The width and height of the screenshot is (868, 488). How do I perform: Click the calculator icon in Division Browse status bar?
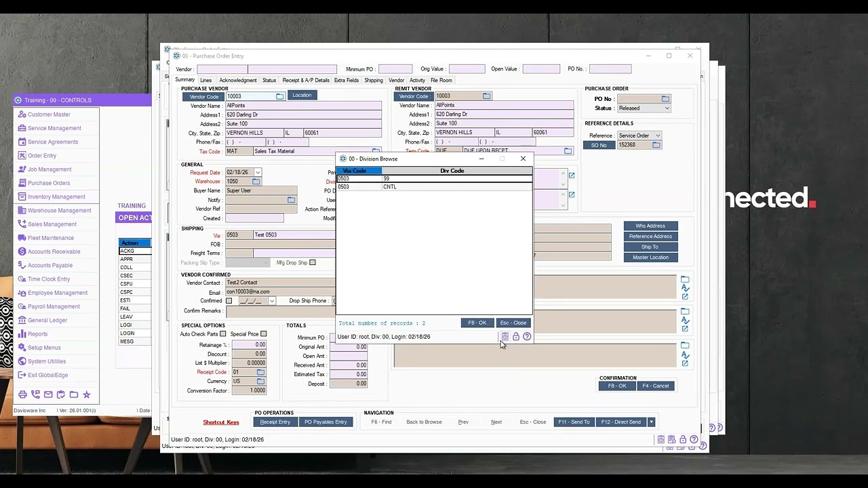coord(505,337)
